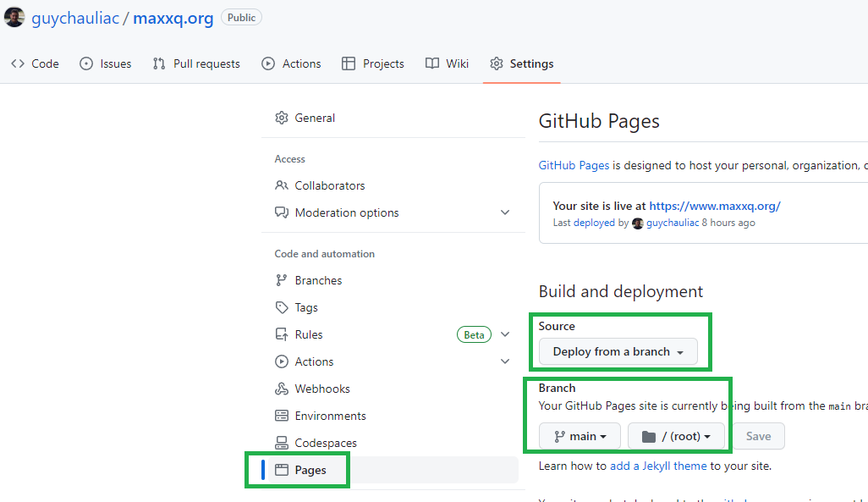This screenshot has width=868, height=502.
Task: Open Webhooks settings
Action: tap(393, 389)
